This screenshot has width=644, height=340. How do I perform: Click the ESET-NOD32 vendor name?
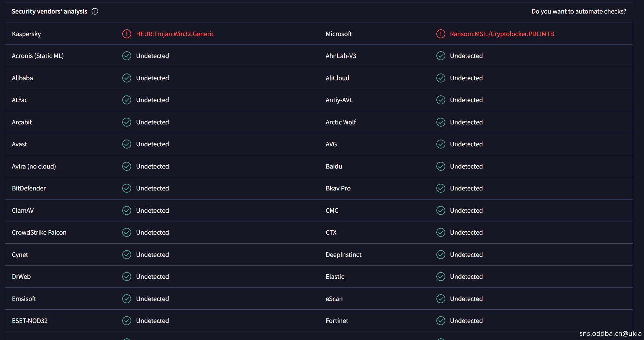click(x=30, y=321)
